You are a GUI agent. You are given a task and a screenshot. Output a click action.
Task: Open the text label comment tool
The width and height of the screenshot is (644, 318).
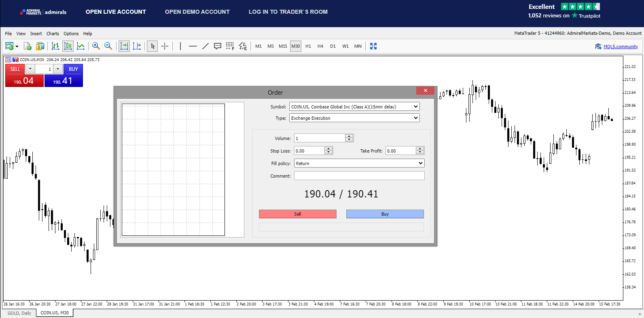218,46
